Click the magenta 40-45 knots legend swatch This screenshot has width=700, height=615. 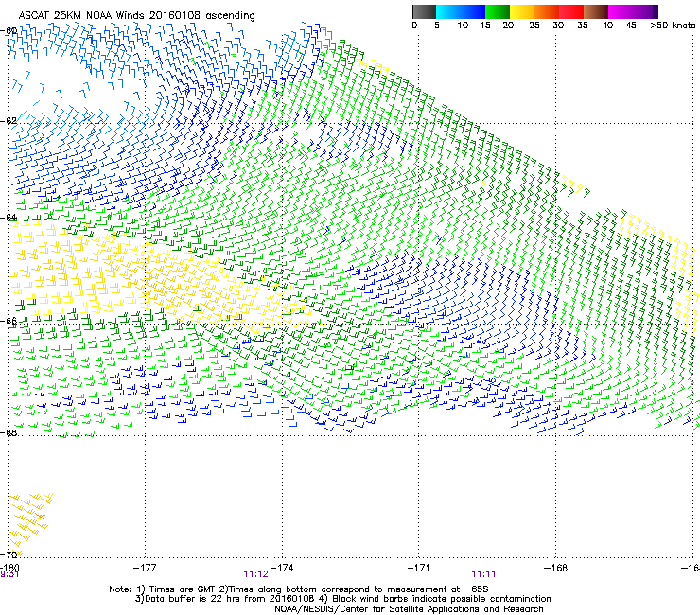coord(621,11)
